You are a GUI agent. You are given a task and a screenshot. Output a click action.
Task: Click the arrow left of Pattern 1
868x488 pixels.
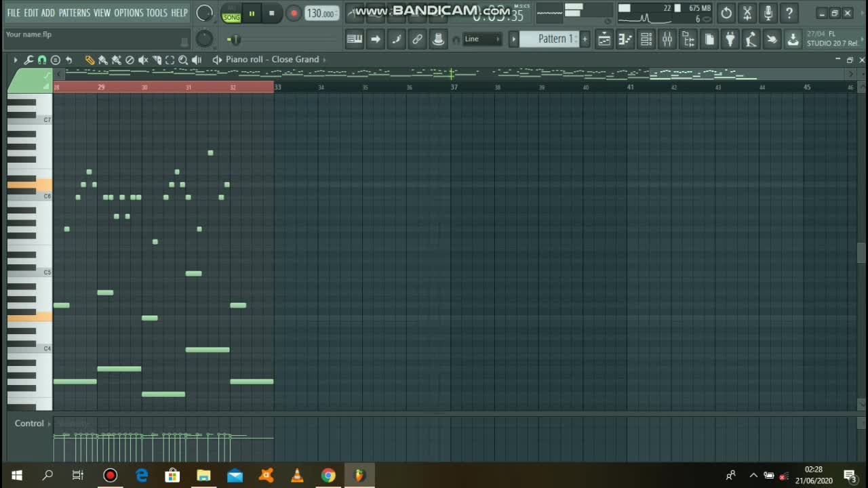pos(513,39)
